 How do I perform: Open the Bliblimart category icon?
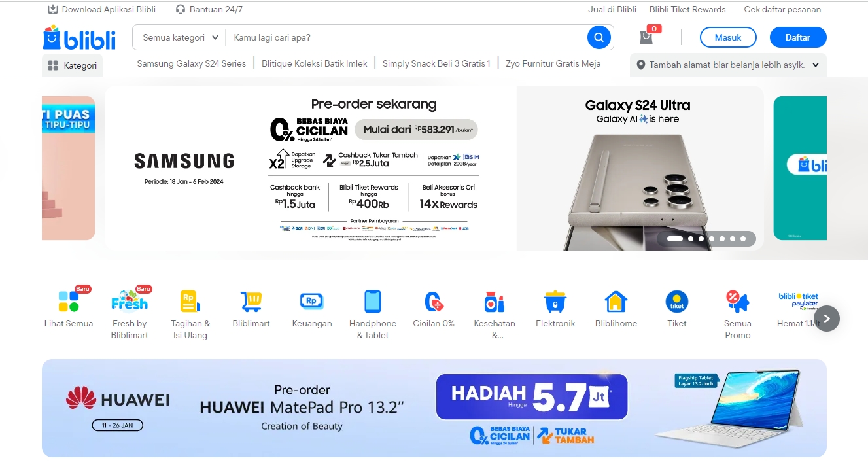point(251,302)
